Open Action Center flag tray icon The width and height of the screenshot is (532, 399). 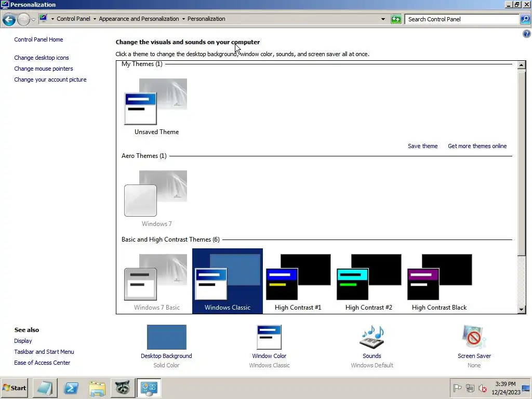click(457, 388)
